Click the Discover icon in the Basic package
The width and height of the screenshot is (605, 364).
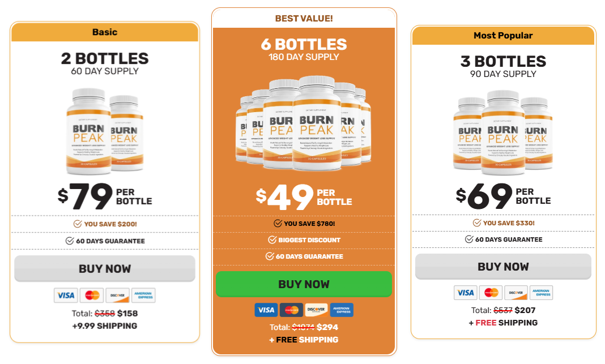pyautogui.click(x=117, y=296)
